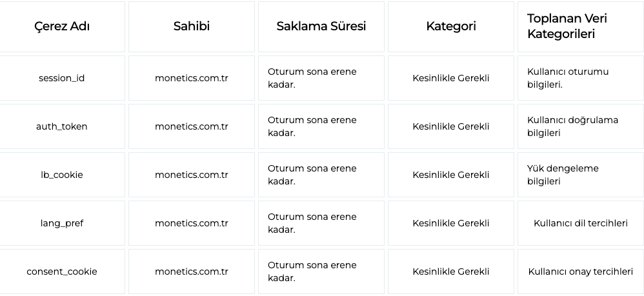Click the Yük dengeleme bilgileri cell
This screenshot has width=644, height=296.
581,175
